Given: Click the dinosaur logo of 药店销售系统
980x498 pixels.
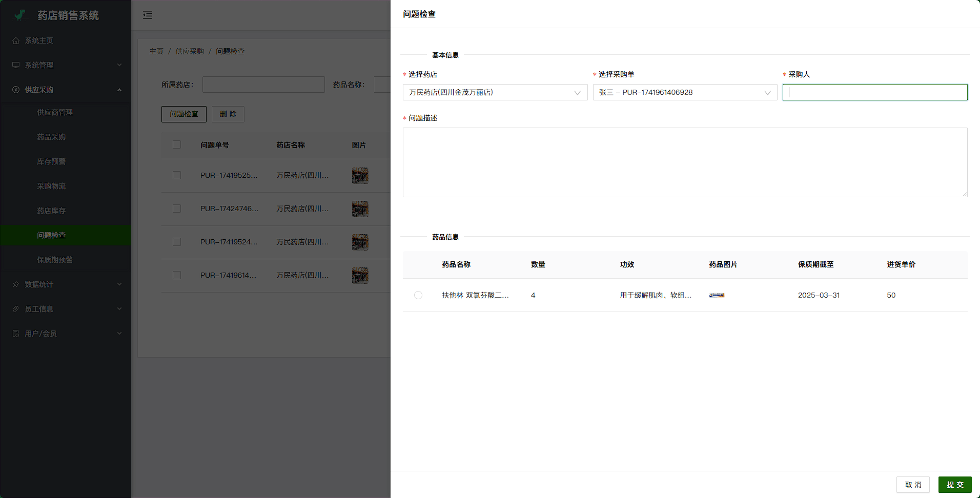Looking at the screenshot, I should click(20, 15).
